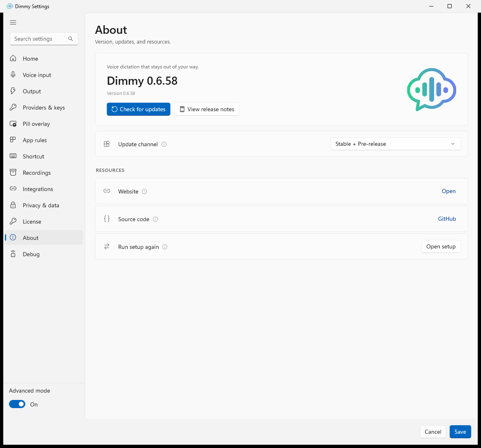Click the Cancel button
This screenshot has width=481, height=448.
pyautogui.click(x=433, y=432)
